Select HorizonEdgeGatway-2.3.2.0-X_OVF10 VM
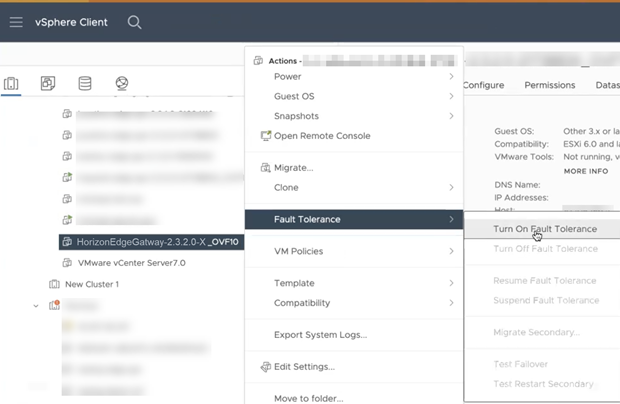Viewport: 620px width, 404px height. pyautogui.click(x=151, y=242)
